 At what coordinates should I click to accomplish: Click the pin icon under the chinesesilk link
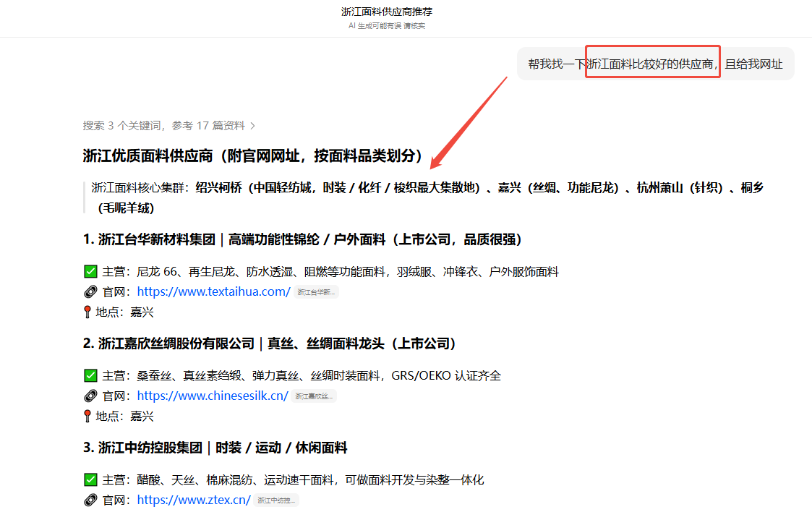pos(87,417)
